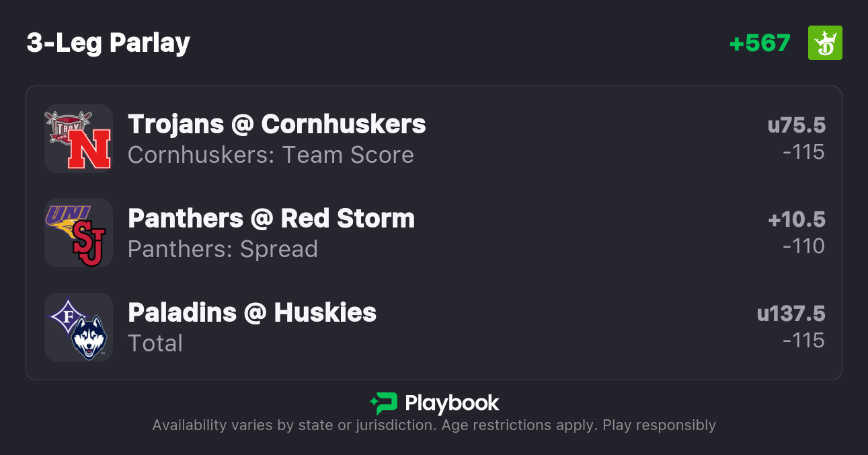Select the UConn Huskies dog logo
The width and height of the screenshot is (868, 455).
tap(89, 338)
